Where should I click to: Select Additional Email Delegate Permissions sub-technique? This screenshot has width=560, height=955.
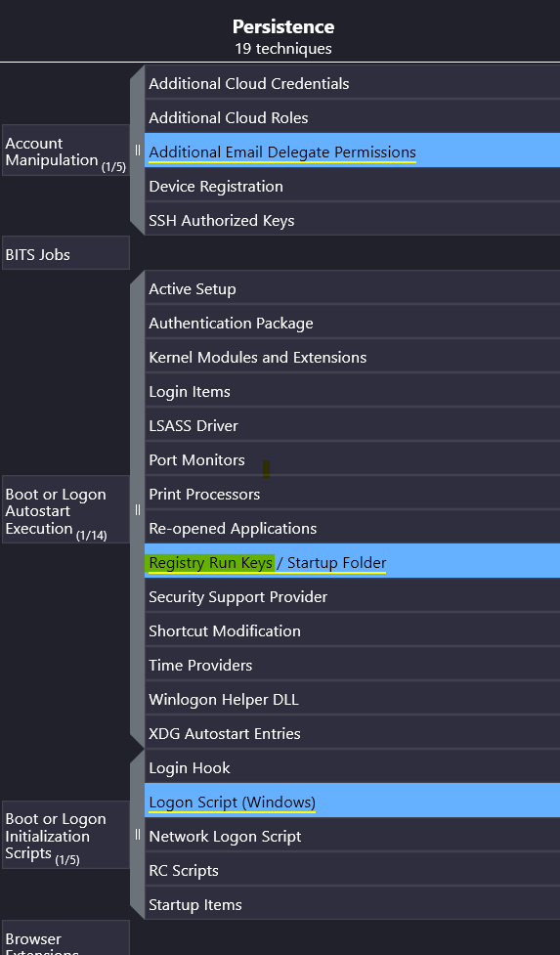coord(353,151)
